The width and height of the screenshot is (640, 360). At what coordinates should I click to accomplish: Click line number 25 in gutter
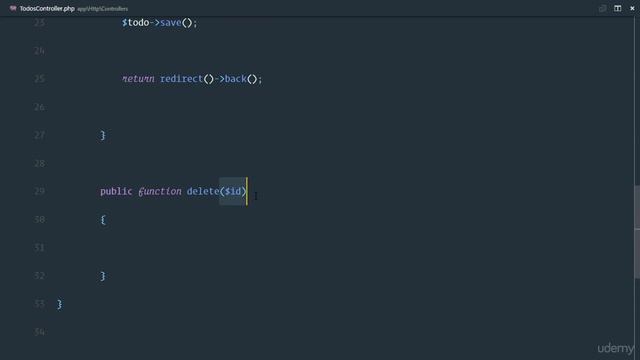(x=39, y=79)
